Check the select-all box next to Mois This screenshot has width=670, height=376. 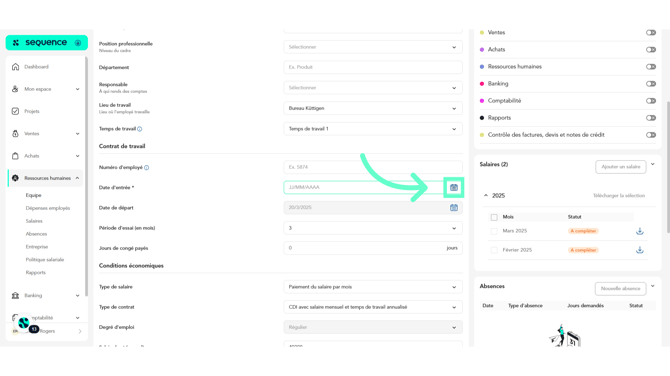click(494, 217)
